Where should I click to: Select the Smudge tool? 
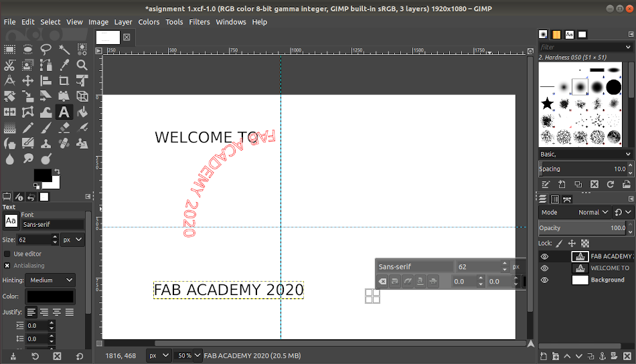28,159
